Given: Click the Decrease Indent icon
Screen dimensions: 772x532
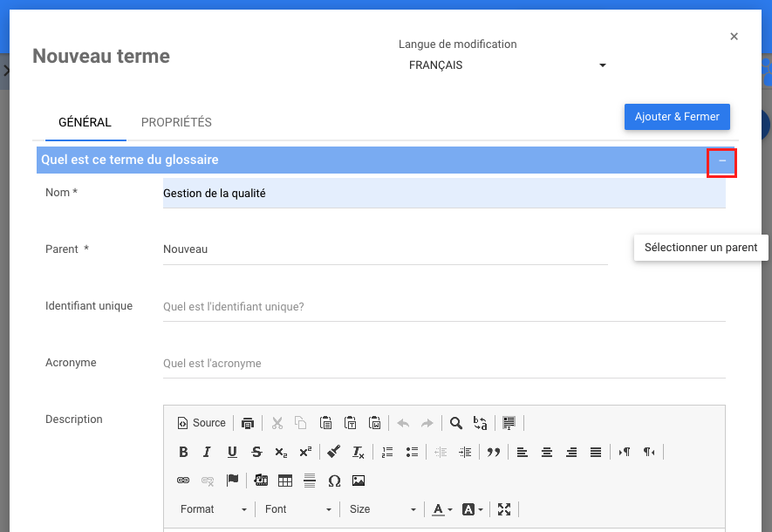Looking at the screenshot, I should (x=441, y=452).
